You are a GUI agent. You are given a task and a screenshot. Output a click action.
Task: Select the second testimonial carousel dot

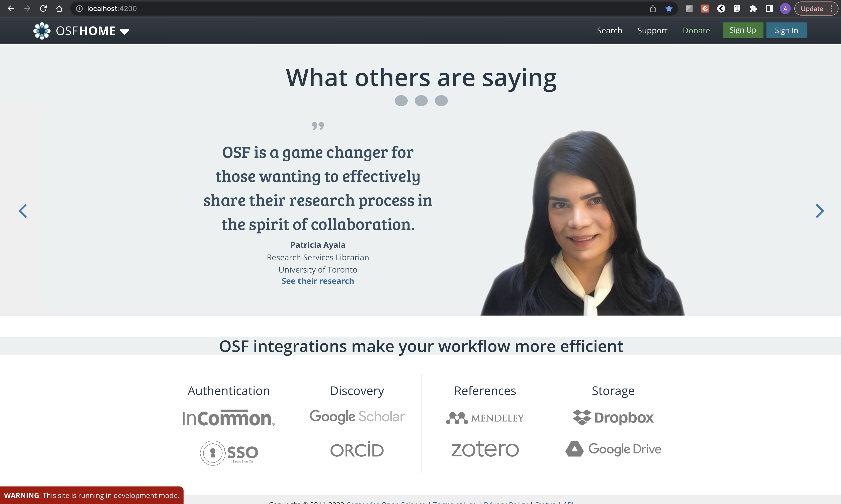click(421, 100)
